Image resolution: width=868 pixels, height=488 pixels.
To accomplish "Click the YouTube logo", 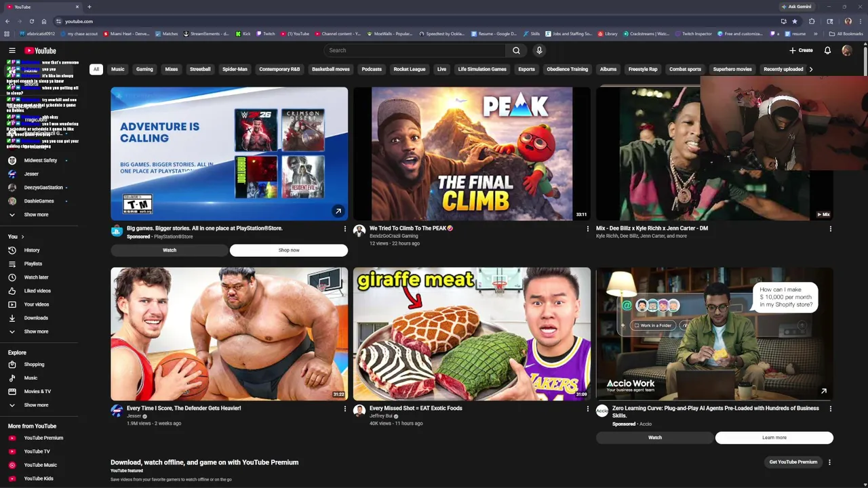I will (41, 51).
